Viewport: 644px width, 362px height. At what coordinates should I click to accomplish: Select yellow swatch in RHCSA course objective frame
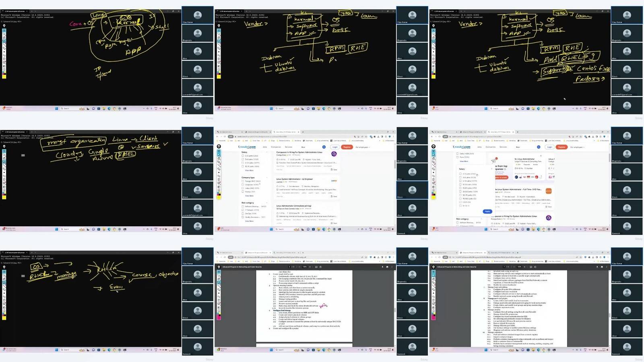[4, 318]
